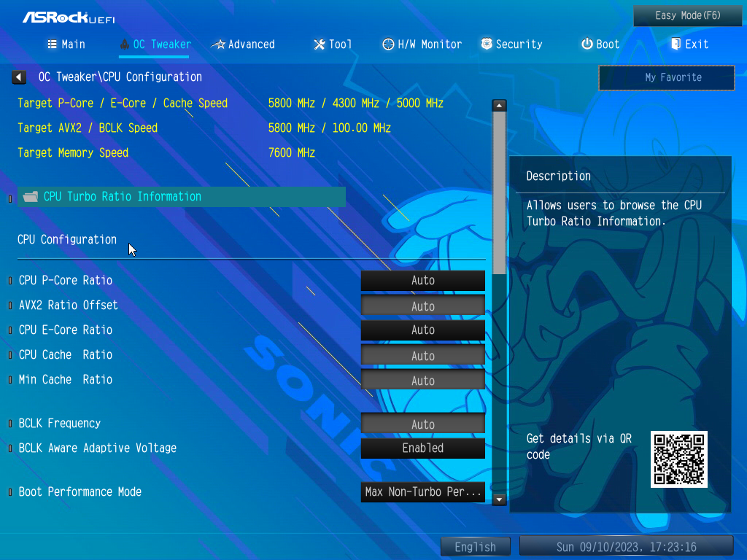Open CPU E-Core Ratio Auto dropdown
This screenshot has width=747, height=560.
click(423, 330)
